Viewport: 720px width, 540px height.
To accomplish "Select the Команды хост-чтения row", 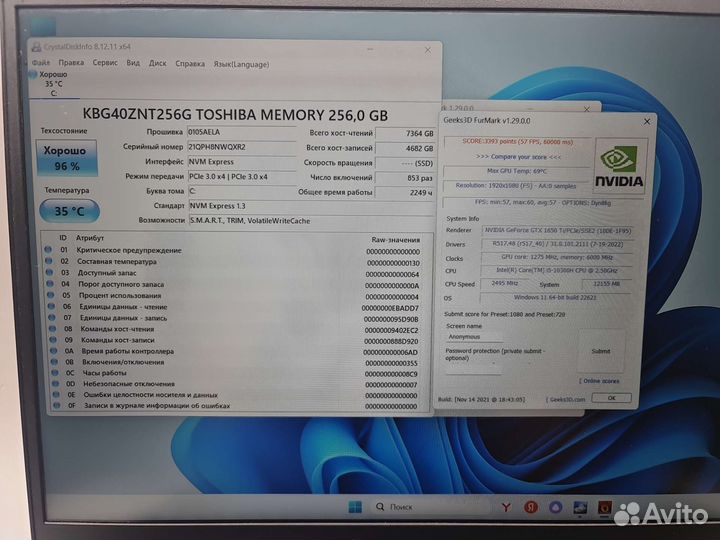I will (x=235, y=329).
